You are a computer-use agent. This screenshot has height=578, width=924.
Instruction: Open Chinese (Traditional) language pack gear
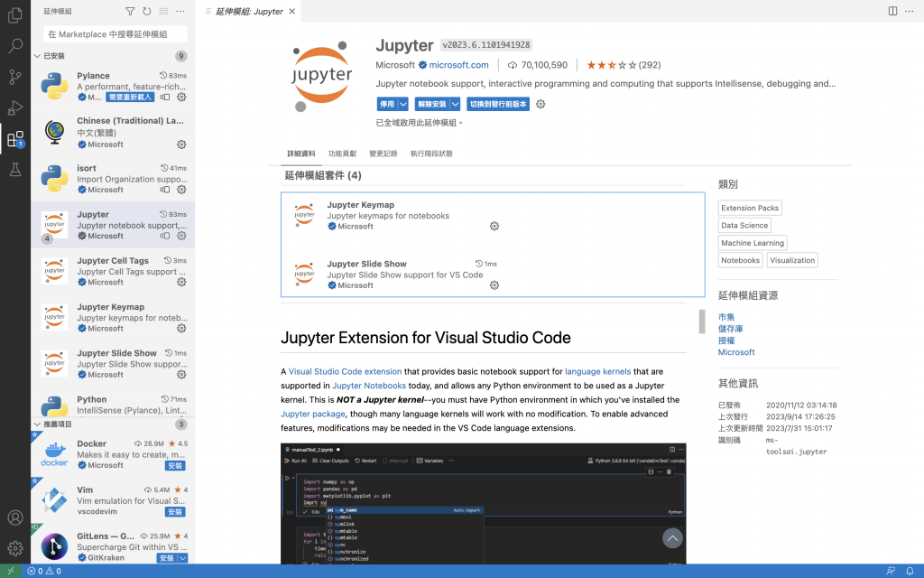181,144
